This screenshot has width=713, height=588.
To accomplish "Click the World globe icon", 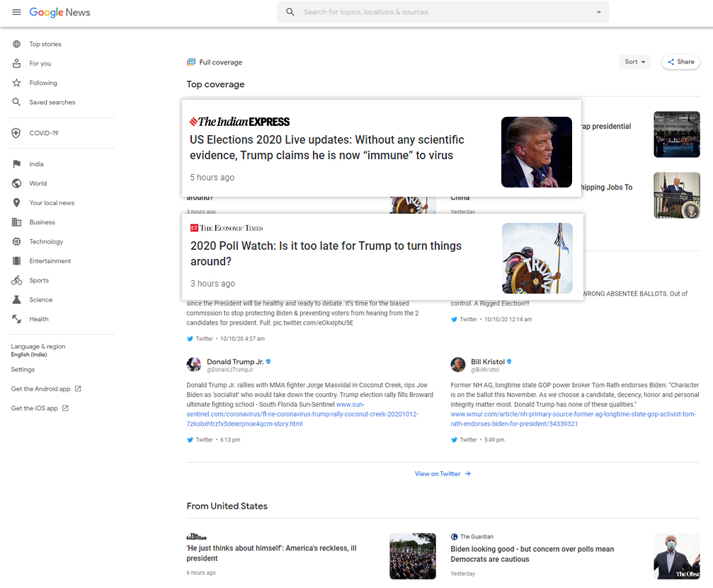I will pos(17,183).
